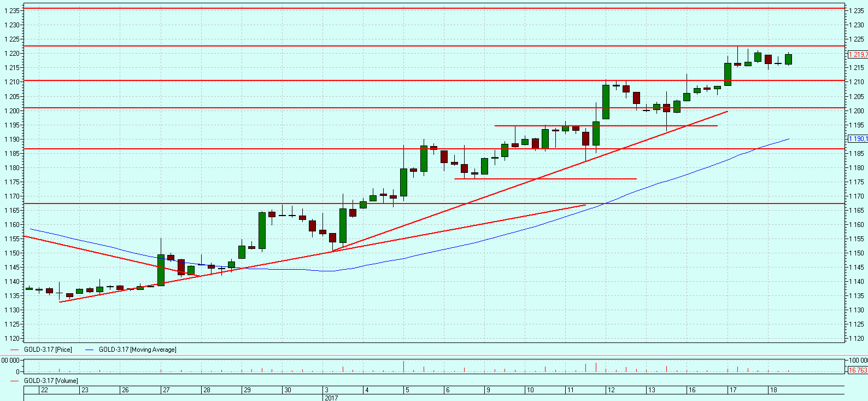Select the blue Moving Average legend line marker
Viewport: 868px width, 401px height.
click(90, 350)
